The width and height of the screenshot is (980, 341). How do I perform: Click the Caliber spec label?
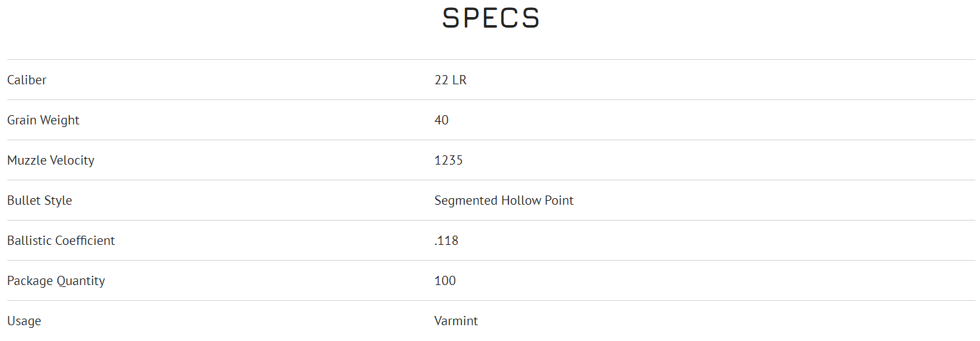pyautogui.click(x=27, y=80)
